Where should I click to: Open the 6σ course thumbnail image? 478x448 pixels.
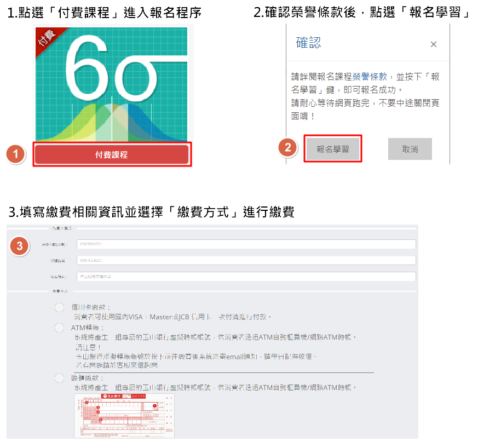(x=112, y=84)
